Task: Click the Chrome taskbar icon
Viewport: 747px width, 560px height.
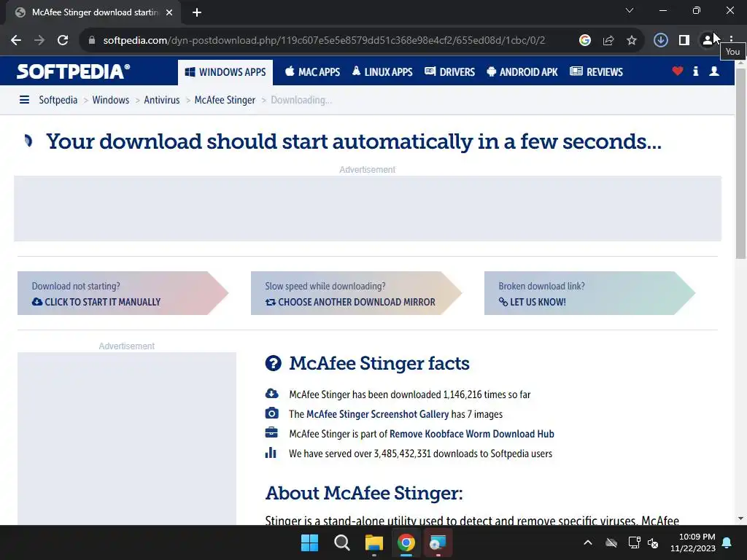Action: [x=406, y=542]
